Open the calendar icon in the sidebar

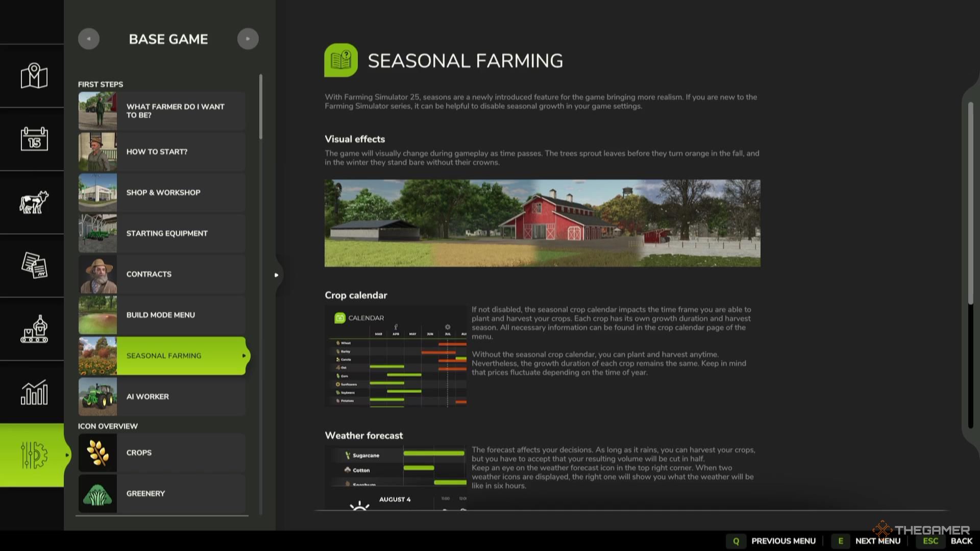pyautogui.click(x=34, y=139)
